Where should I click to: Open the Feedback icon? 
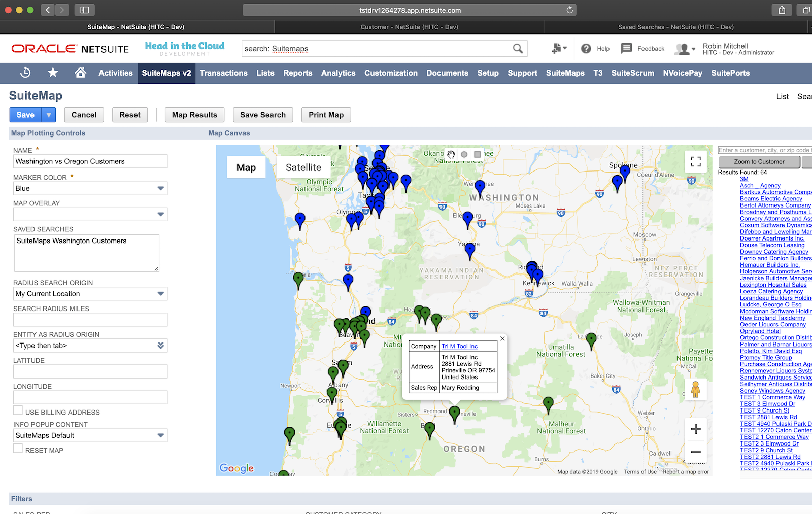click(627, 48)
